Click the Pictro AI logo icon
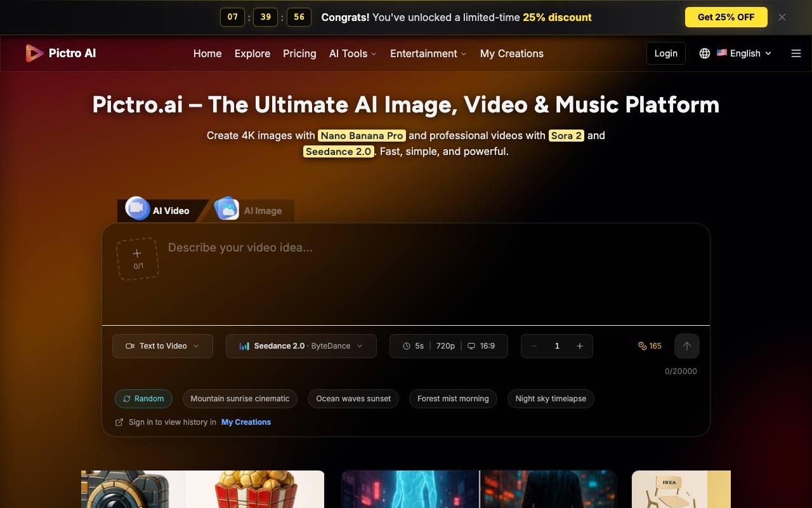This screenshot has width=812, height=508. (34, 53)
